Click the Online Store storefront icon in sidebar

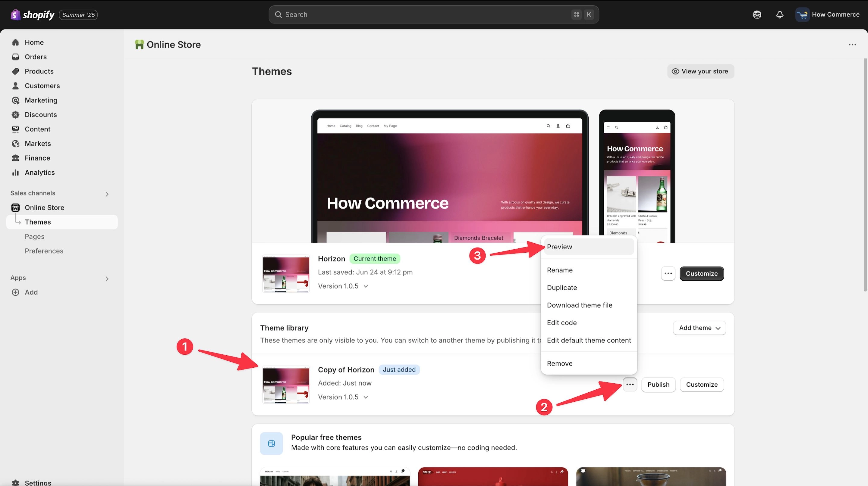click(15, 208)
